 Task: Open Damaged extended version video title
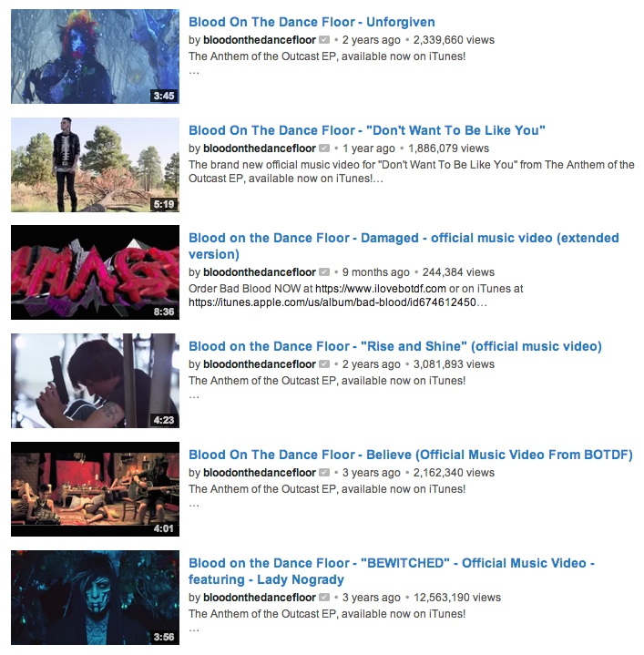click(x=404, y=246)
